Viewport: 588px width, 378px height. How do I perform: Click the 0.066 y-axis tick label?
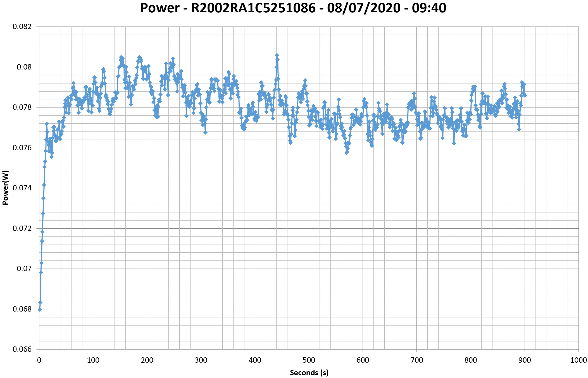point(22,349)
